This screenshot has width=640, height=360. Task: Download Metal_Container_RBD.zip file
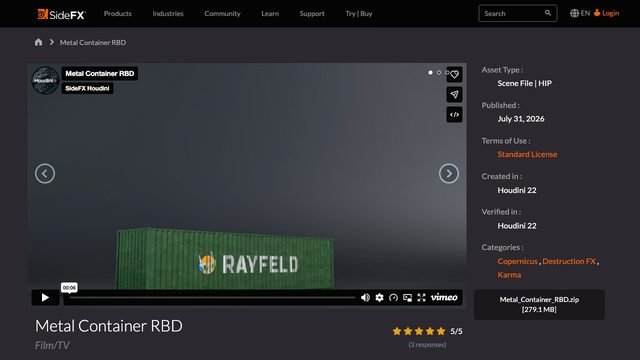point(539,304)
